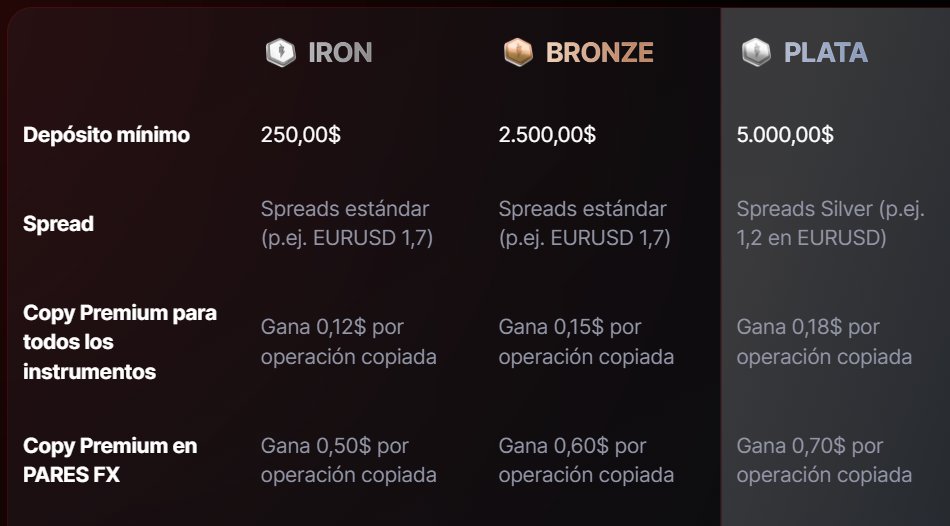Screen dimensions: 950x526
Task: Click the 250,00$ minimum deposit value
Action: pos(300,134)
